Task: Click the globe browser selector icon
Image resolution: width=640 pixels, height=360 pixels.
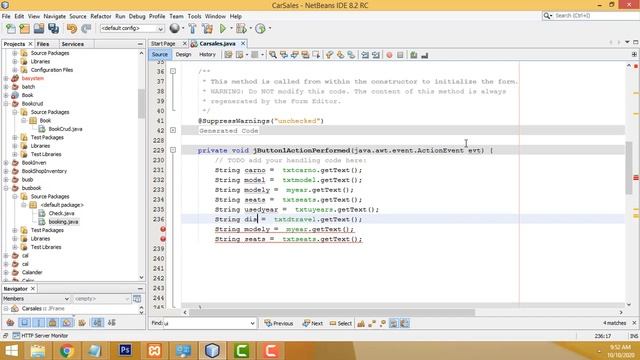Action: click(174, 28)
